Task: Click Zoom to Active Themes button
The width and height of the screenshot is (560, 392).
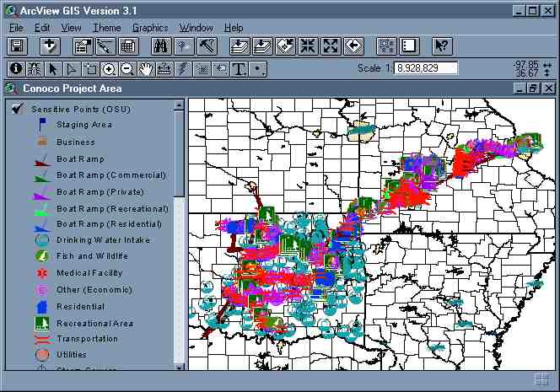Action: pyautogui.click(x=262, y=46)
